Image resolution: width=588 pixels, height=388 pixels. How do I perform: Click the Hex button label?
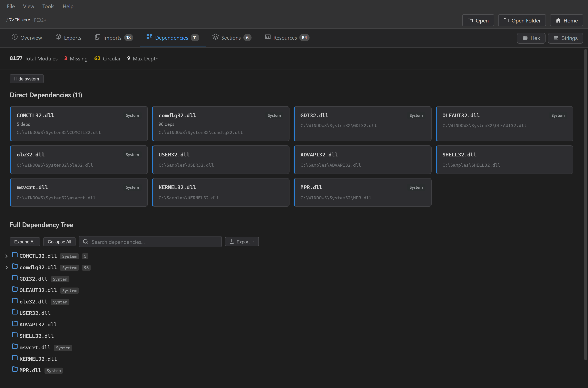coord(535,38)
